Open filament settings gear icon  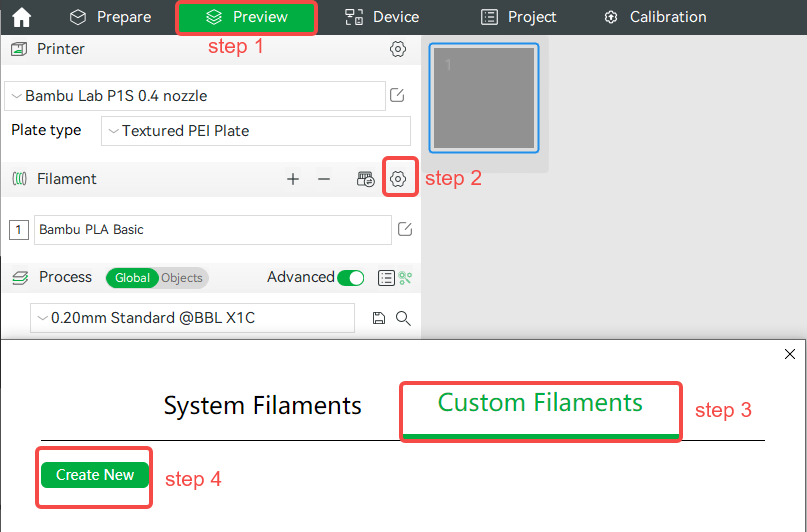[x=398, y=179]
